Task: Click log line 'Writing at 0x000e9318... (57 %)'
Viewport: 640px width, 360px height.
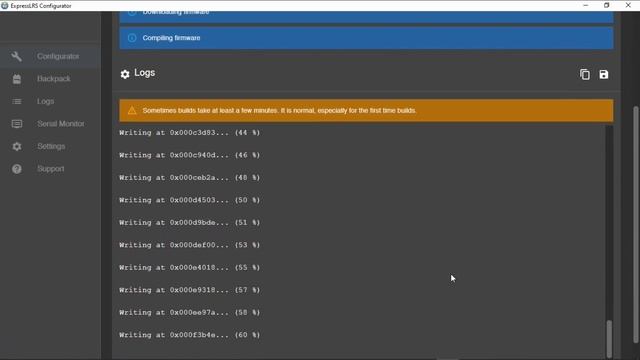Action: (189, 290)
